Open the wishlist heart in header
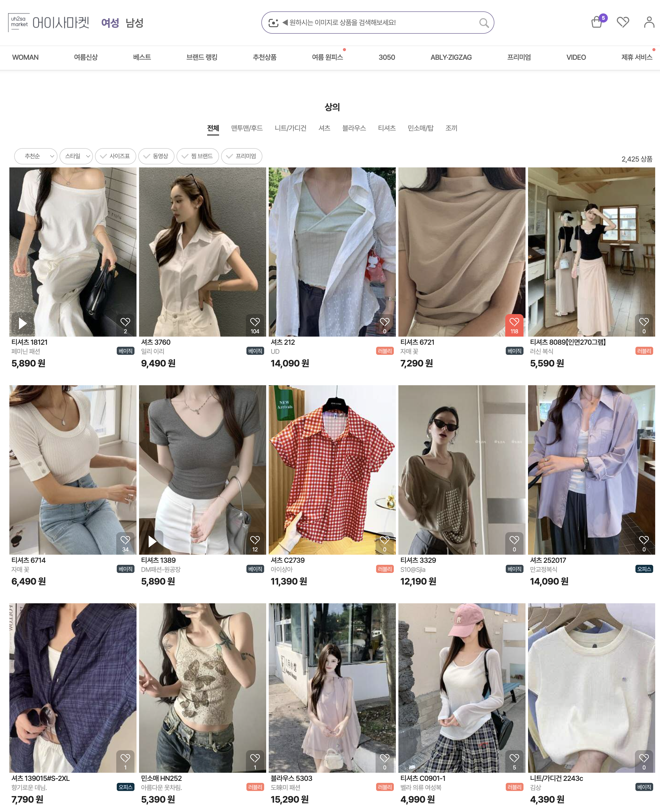 coord(622,23)
